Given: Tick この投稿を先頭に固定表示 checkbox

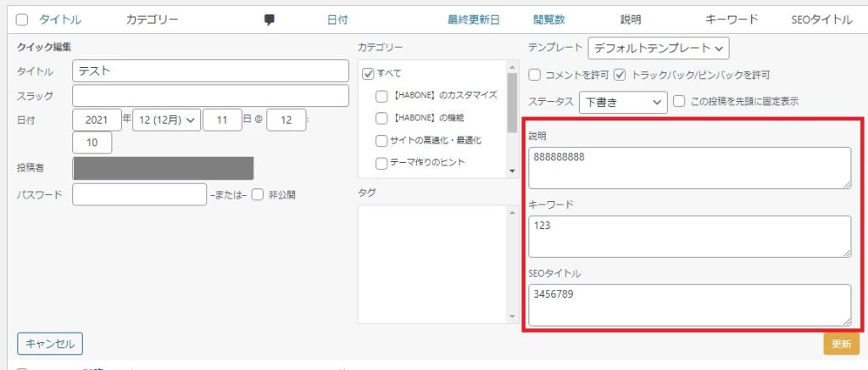Looking at the screenshot, I should (x=679, y=102).
